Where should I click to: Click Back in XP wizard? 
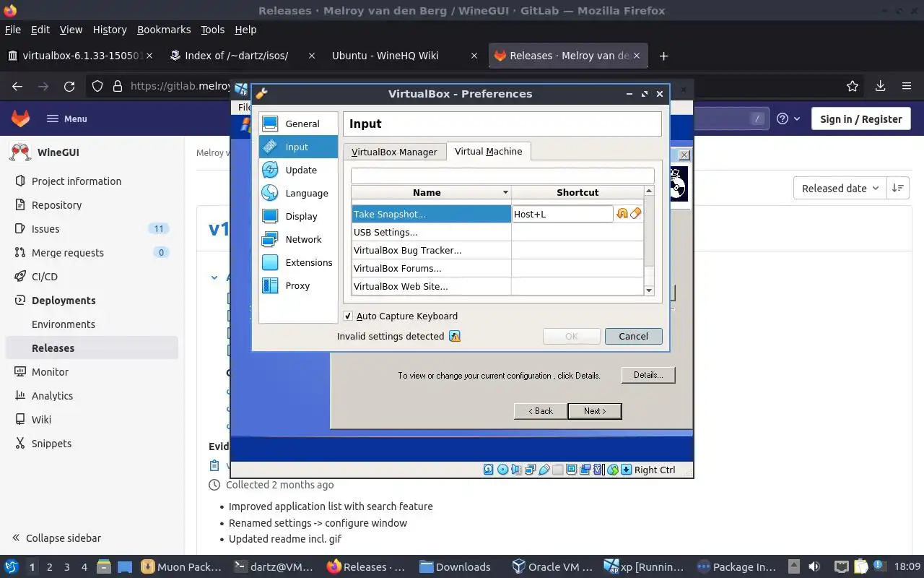(540, 411)
